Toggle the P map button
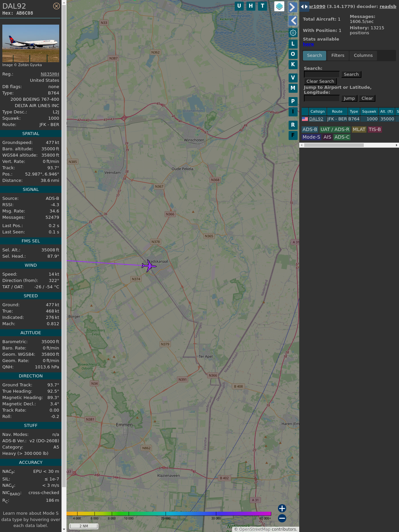Viewport: 399px width, 532px height. [x=293, y=101]
